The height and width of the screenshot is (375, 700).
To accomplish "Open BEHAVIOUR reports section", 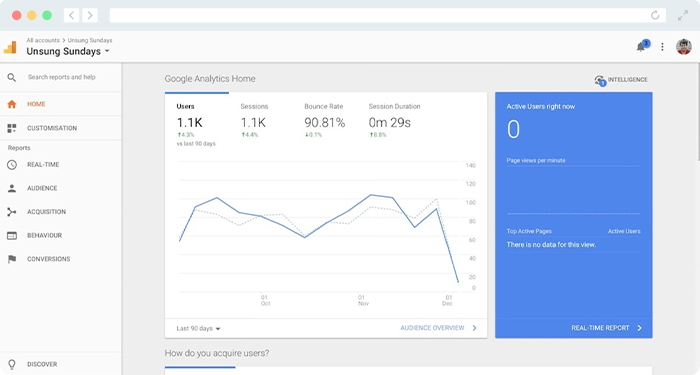I will point(44,235).
